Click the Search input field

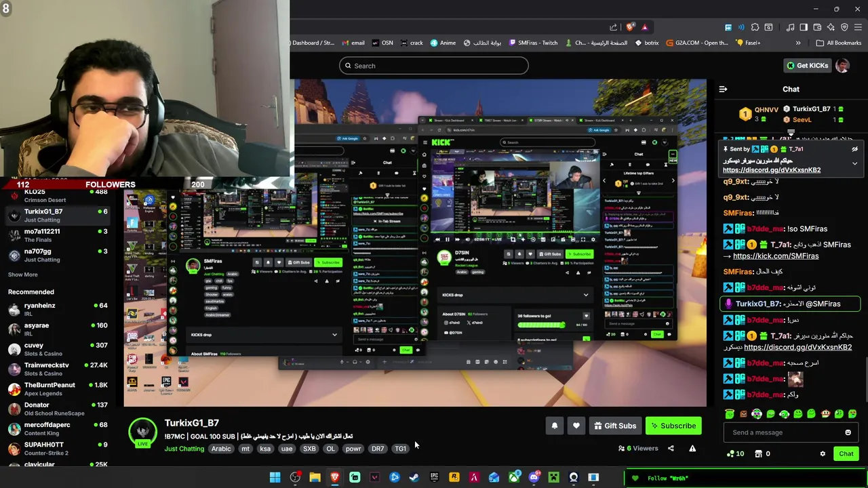(434, 66)
